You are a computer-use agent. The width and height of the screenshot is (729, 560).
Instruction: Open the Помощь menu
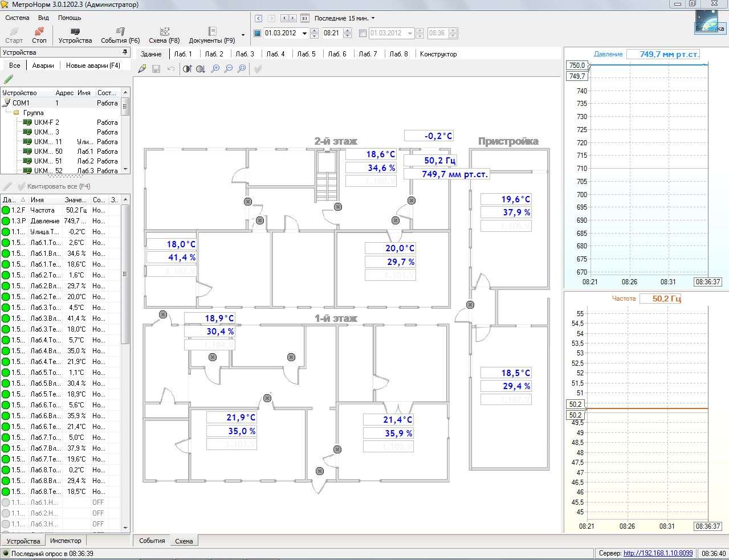pos(70,18)
